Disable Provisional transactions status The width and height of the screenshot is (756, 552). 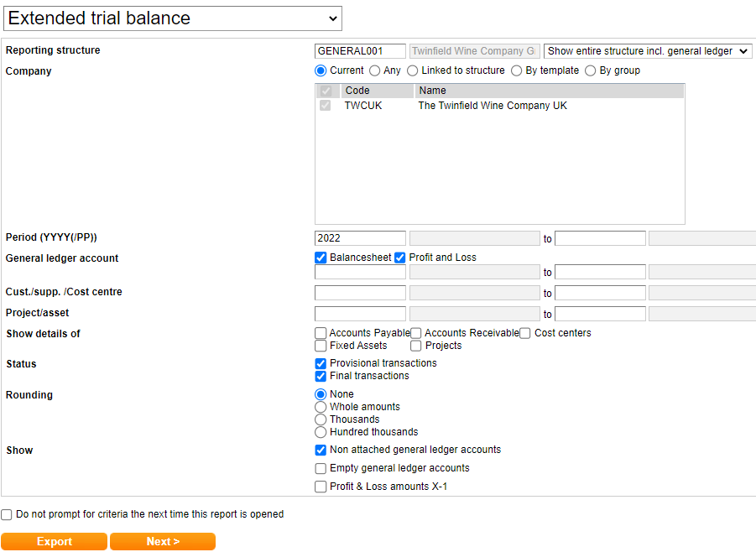321,363
